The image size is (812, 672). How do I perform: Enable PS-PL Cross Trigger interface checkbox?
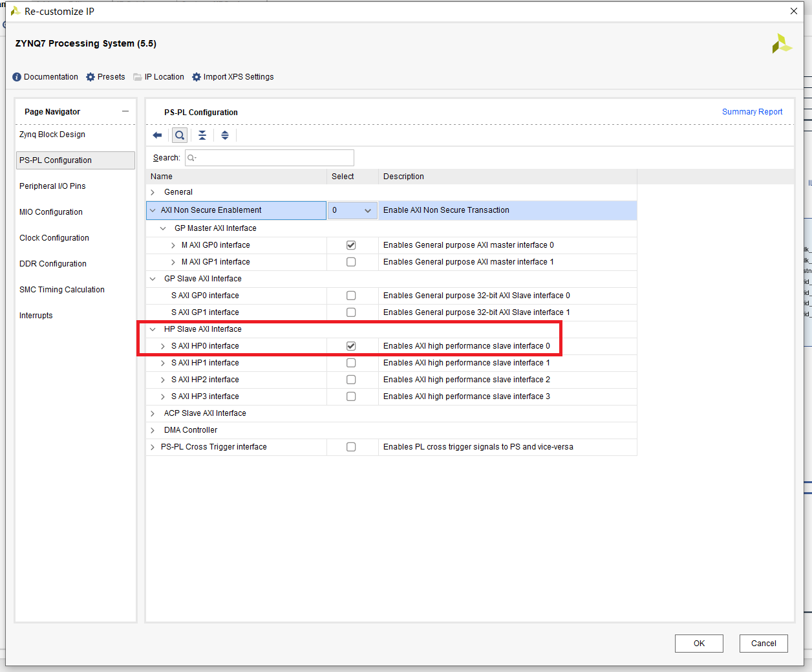click(x=351, y=447)
